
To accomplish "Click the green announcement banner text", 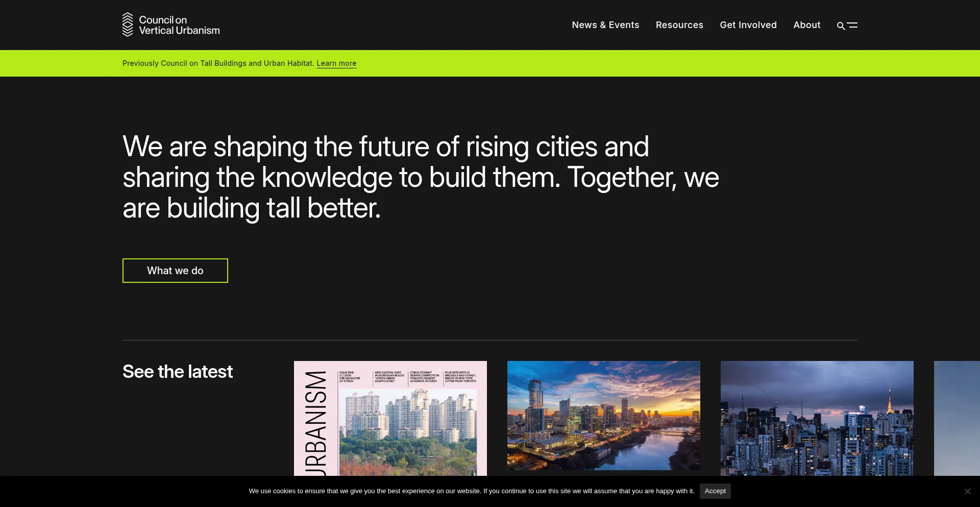I will pyautogui.click(x=218, y=63).
